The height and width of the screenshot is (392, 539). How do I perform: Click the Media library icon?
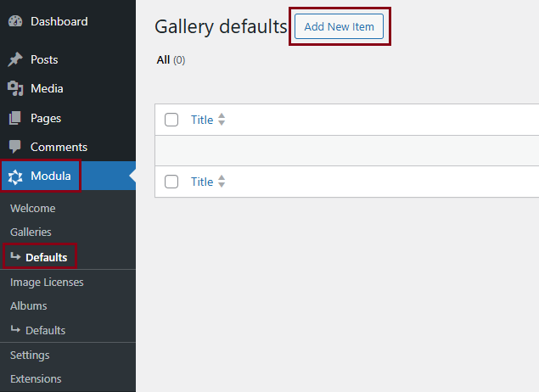(15, 89)
